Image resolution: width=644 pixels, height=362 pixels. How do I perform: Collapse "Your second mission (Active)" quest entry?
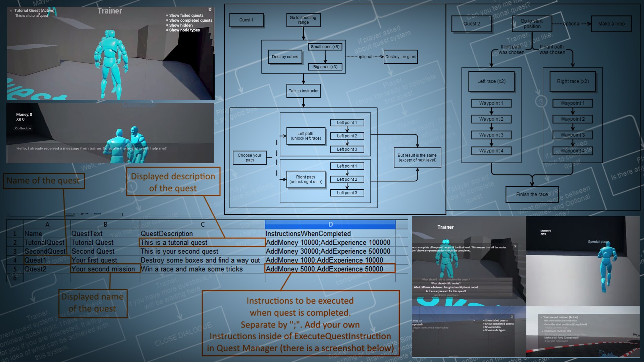click(541, 317)
